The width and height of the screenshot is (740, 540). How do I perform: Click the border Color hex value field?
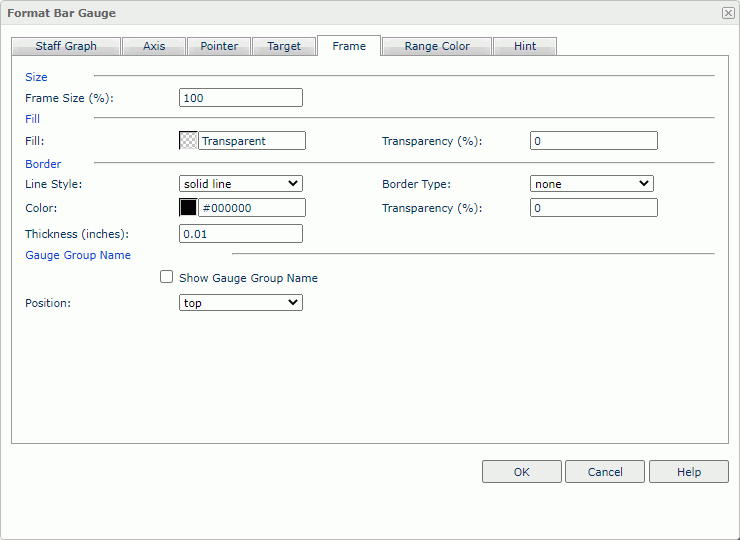252,208
